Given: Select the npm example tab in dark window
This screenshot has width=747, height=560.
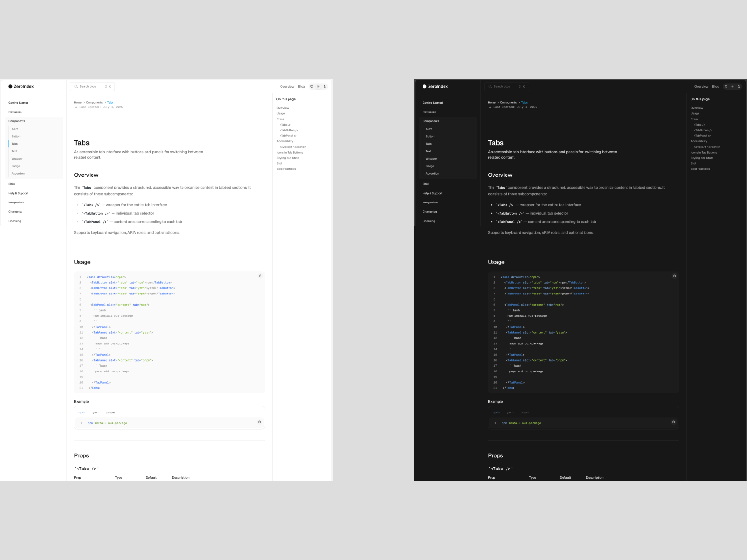Looking at the screenshot, I should click(496, 412).
